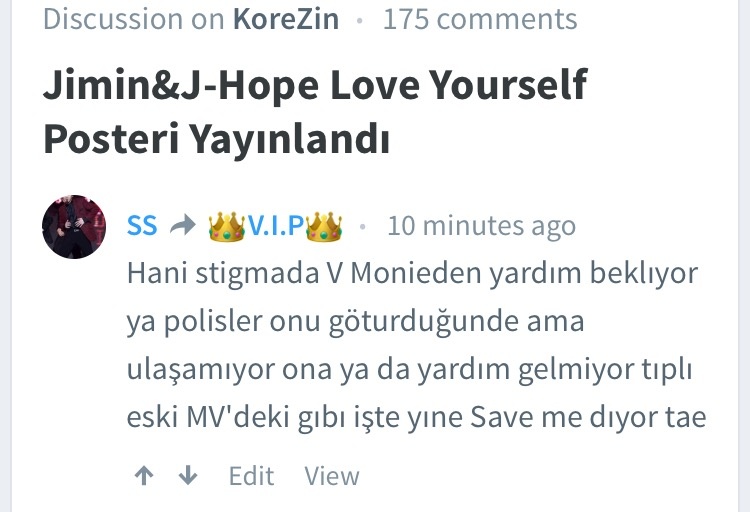The image size is (750, 512).
Task: Open the SS username profile
Action: (142, 225)
